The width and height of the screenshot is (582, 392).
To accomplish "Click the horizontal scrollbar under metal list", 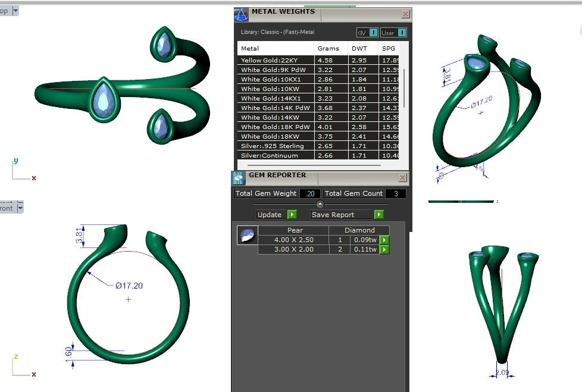I will click(x=314, y=165).
